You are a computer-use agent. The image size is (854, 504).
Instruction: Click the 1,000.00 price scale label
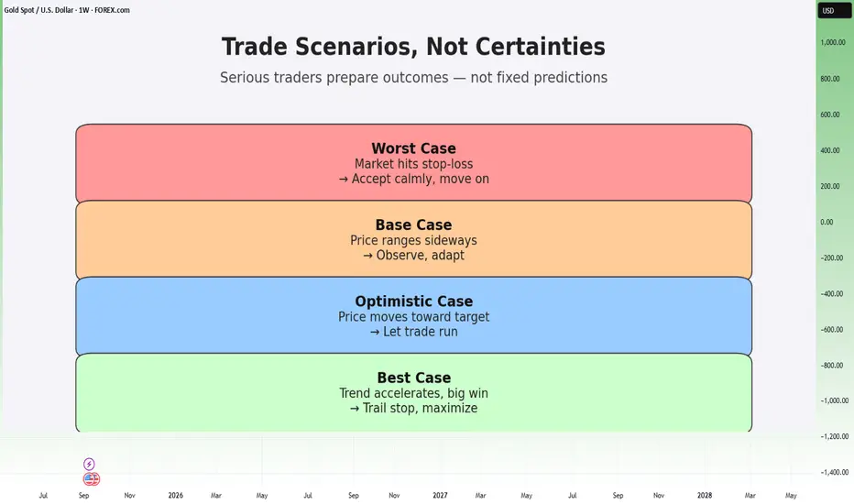(x=833, y=42)
